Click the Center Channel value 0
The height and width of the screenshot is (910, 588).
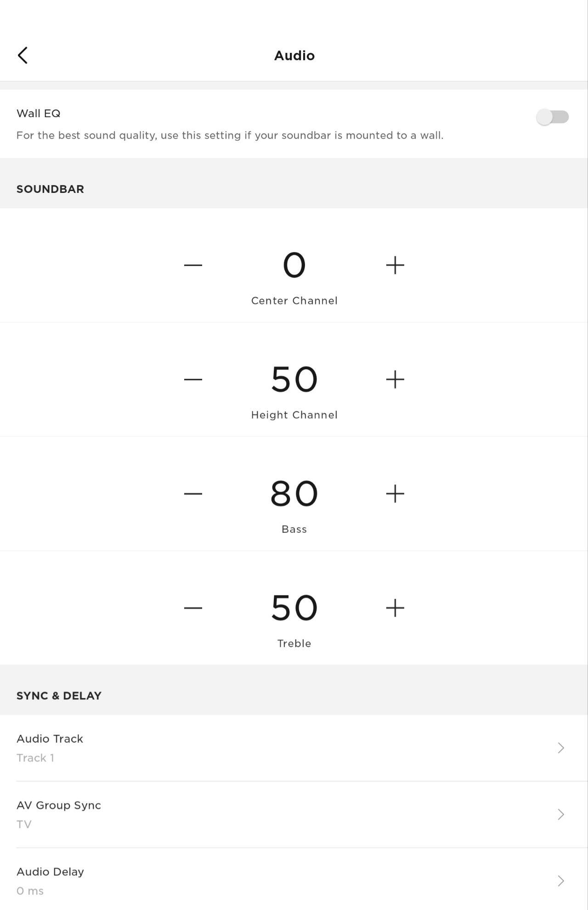(294, 265)
